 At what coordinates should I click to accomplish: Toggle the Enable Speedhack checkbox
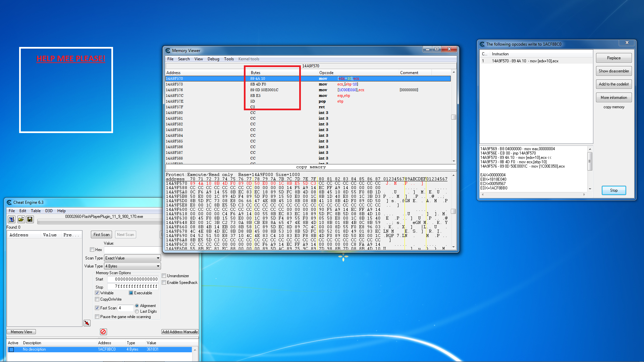point(164,283)
